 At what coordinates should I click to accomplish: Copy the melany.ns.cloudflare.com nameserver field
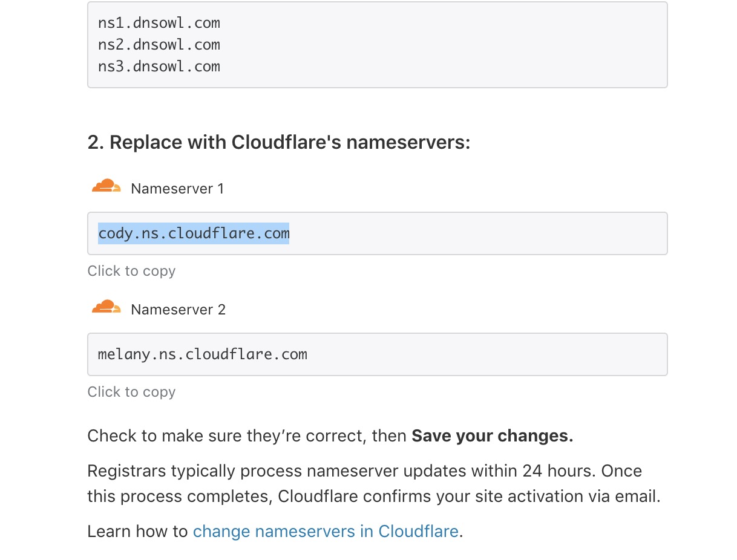377,354
